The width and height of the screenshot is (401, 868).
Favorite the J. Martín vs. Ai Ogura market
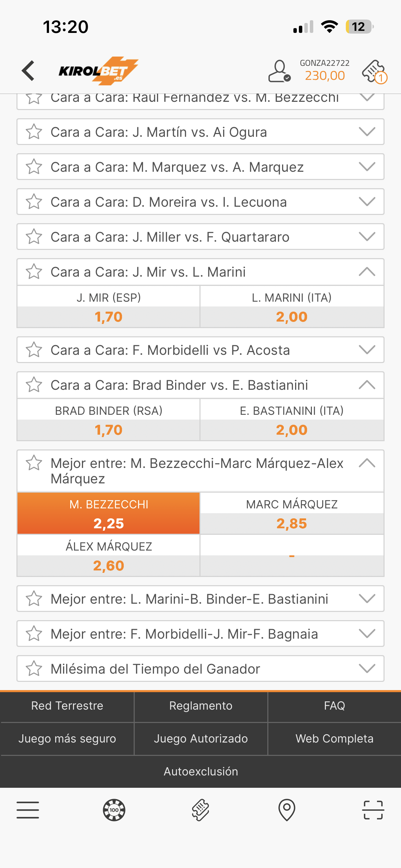tap(34, 132)
